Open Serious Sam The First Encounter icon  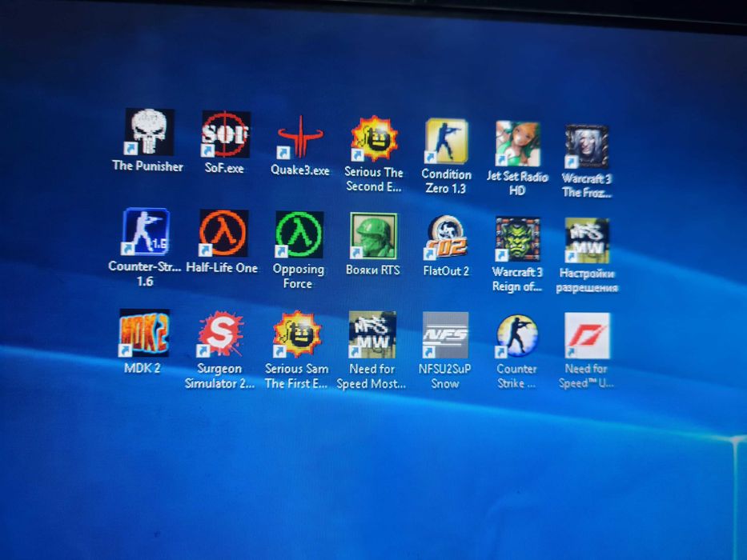(297, 334)
